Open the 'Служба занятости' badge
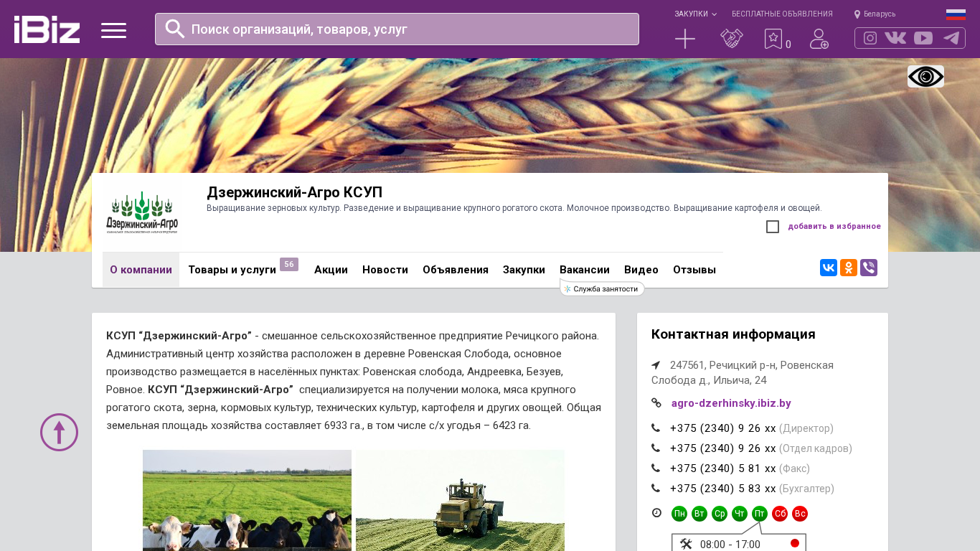The image size is (980, 551). click(602, 288)
